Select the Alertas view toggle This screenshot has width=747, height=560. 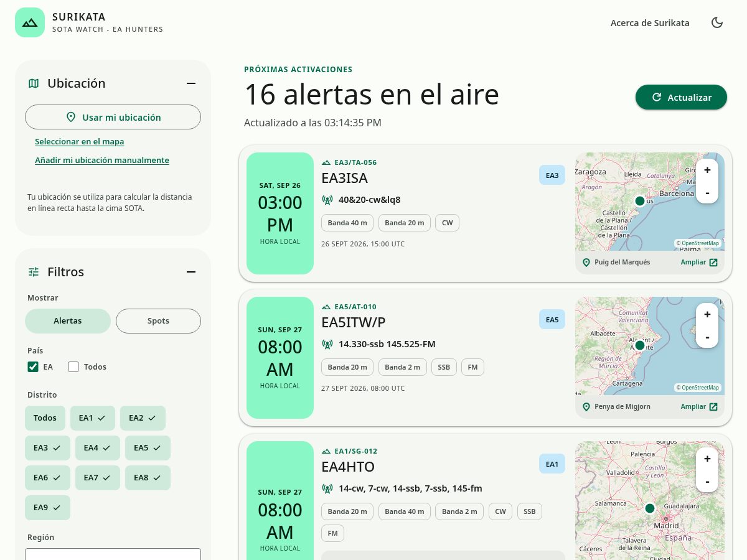coord(68,321)
